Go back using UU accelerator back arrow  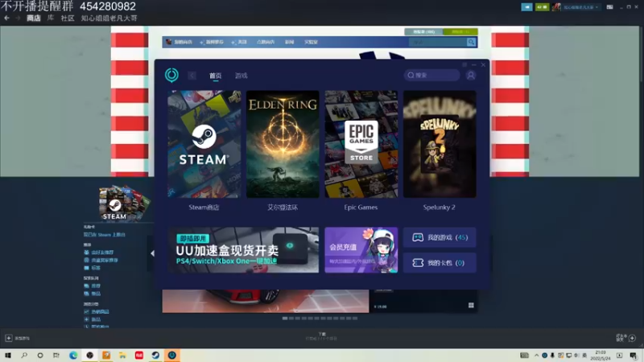coord(192,76)
